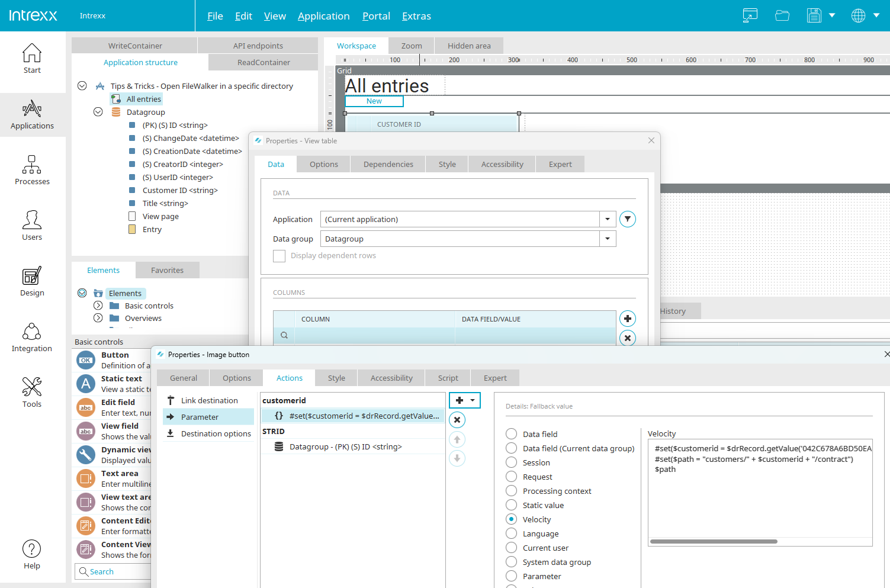Select the Language radio button
Screen dimensions: 890x588
point(512,533)
